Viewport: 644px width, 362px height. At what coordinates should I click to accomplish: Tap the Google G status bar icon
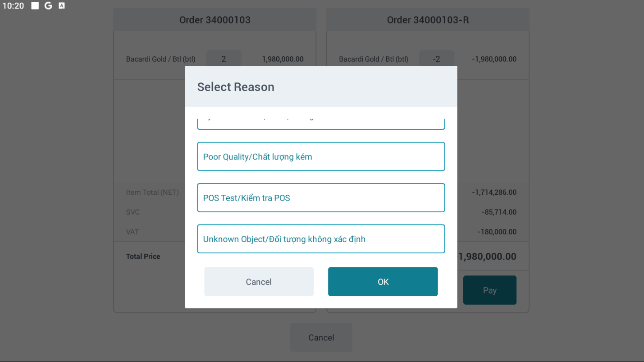tap(48, 6)
